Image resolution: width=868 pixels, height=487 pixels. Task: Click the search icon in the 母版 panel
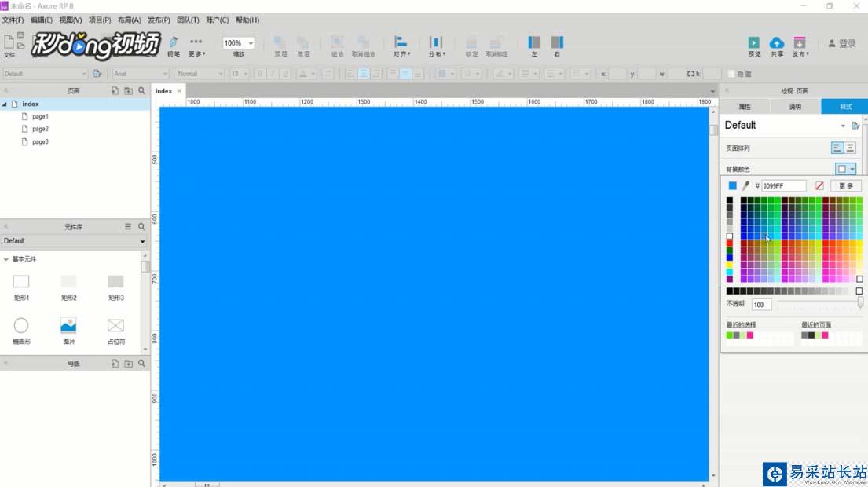click(141, 364)
